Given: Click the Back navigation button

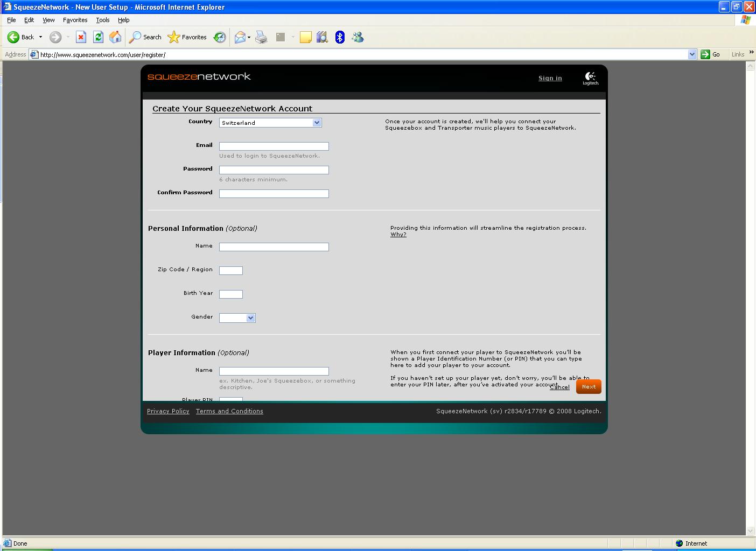Looking at the screenshot, I should pyautogui.click(x=20, y=37).
